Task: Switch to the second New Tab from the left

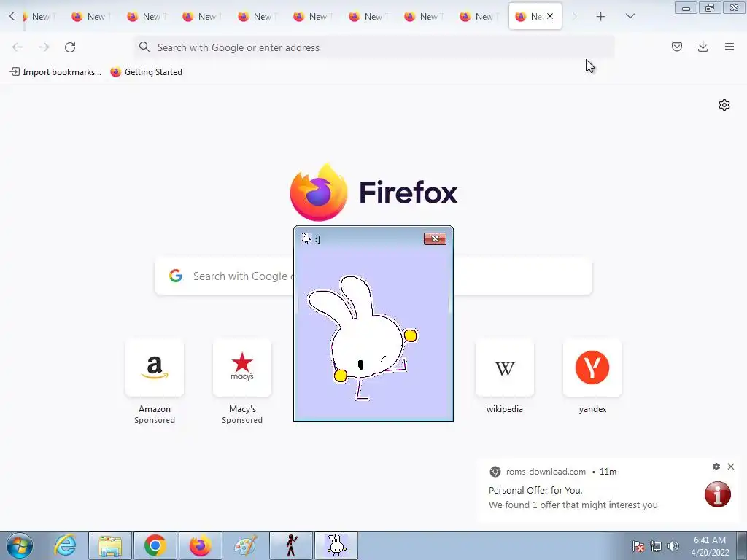Action: (x=90, y=17)
